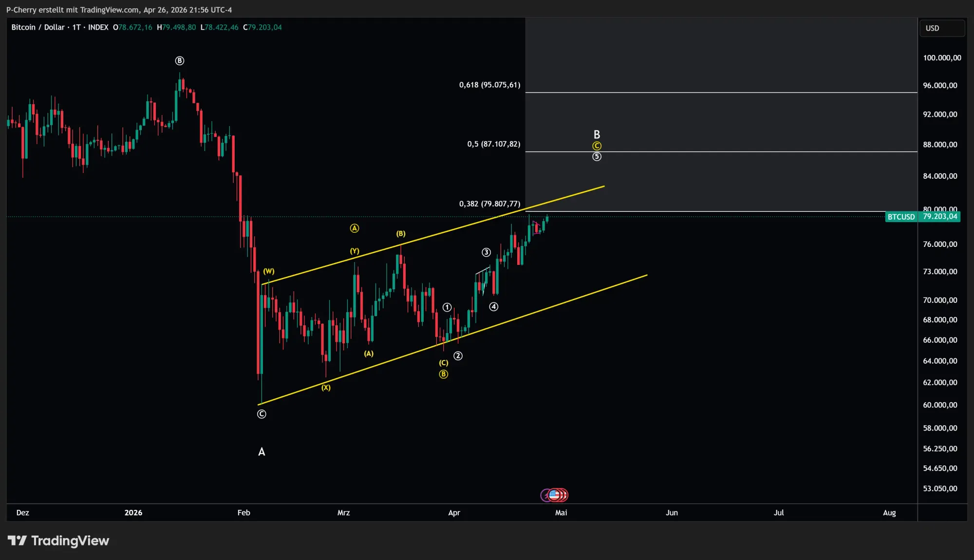974x560 pixels.
Task: Click the close value C79.203,04 in the legend
Action: coord(263,27)
